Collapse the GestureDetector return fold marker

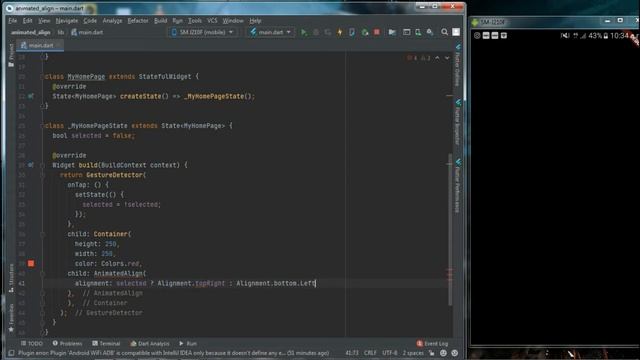(42, 175)
